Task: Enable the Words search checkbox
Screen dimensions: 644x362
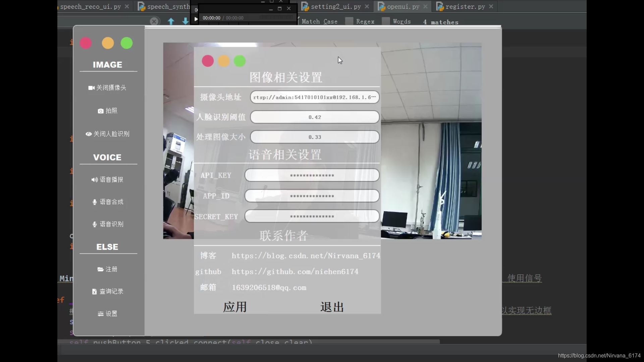Action: 386,21
